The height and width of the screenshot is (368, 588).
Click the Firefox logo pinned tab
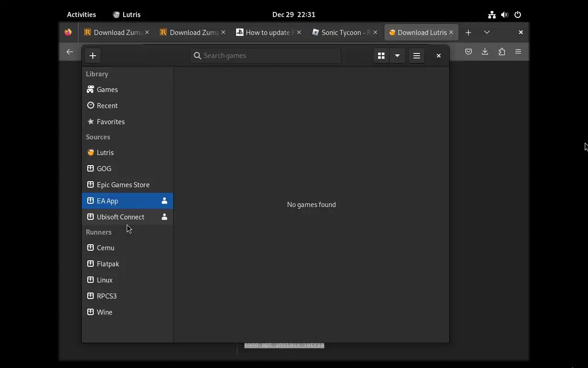tap(68, 32)
